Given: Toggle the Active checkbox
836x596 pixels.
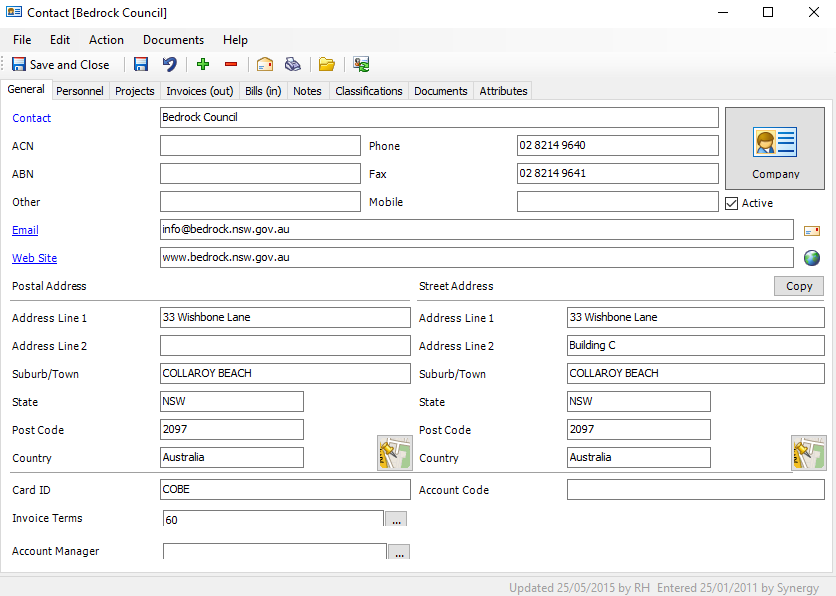Looking at the screenshot, I should tap(731, 203).
